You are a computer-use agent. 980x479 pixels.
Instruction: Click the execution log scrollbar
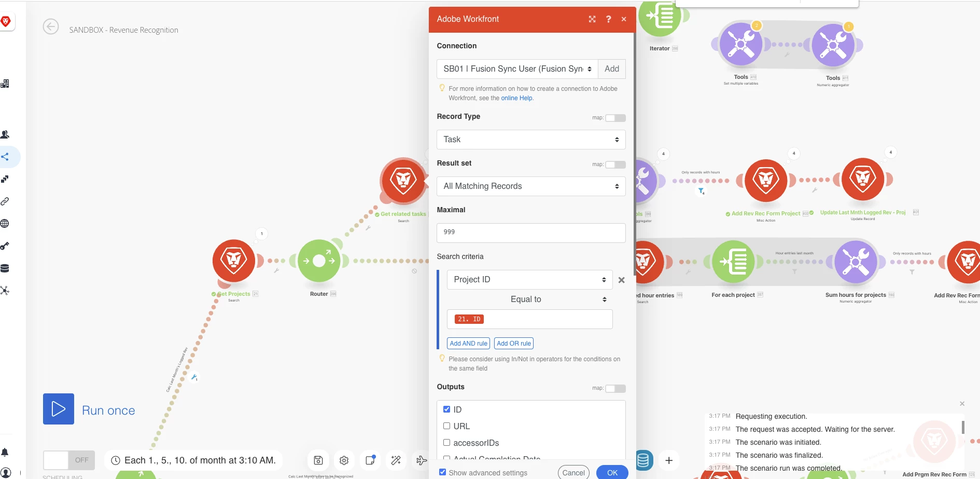(x=963, y=427)
